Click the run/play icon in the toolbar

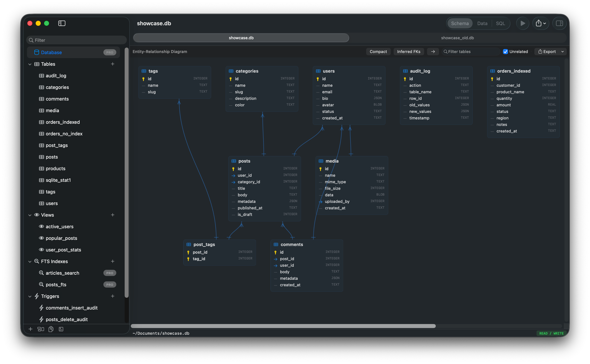[x=523, y=23]
